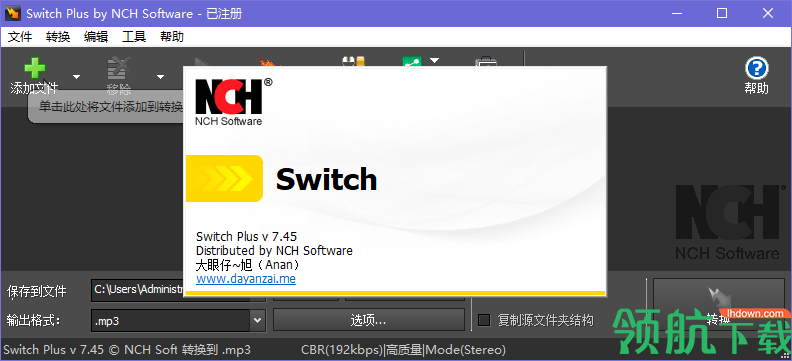Open the 帮助 menu
The width and height of the screenshot is (792, 361).
(x=172, y=37)
